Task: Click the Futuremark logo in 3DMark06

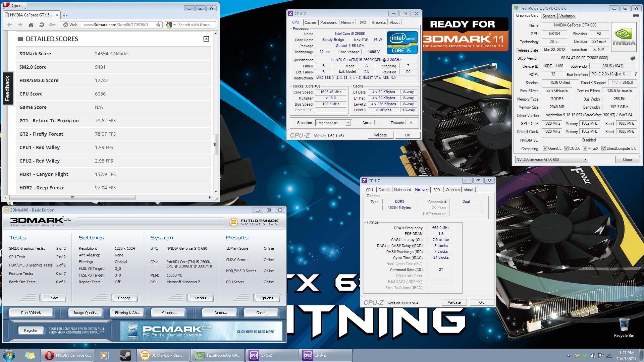Action: click(x=254, y=222)
